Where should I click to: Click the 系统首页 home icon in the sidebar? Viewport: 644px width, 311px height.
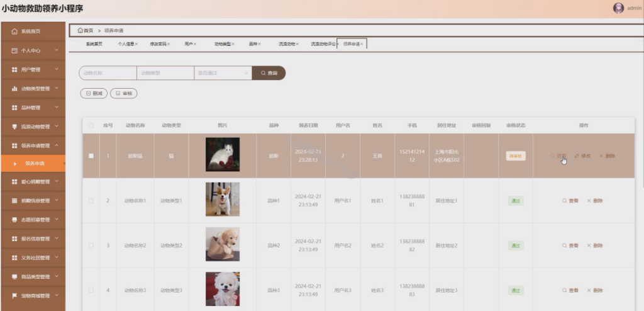point(14,31)
